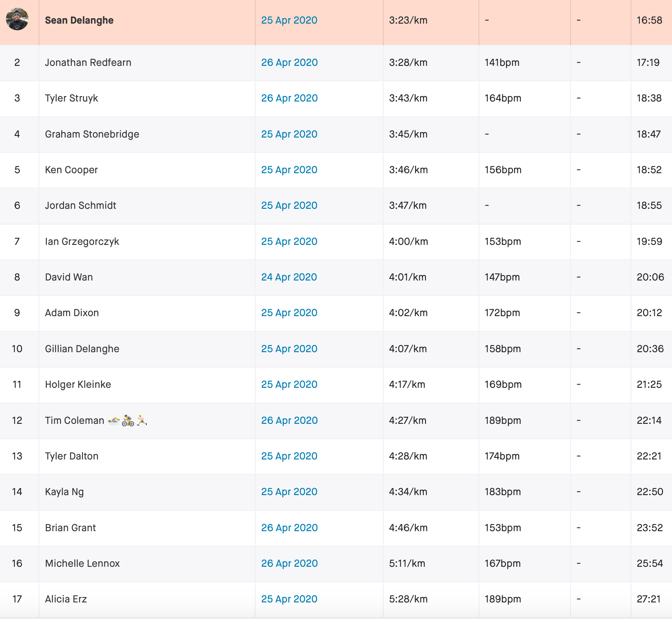Select the name Tim Coleman
Image resolution: width=672 pixels, height=619 pixels.
coord(75,421)
